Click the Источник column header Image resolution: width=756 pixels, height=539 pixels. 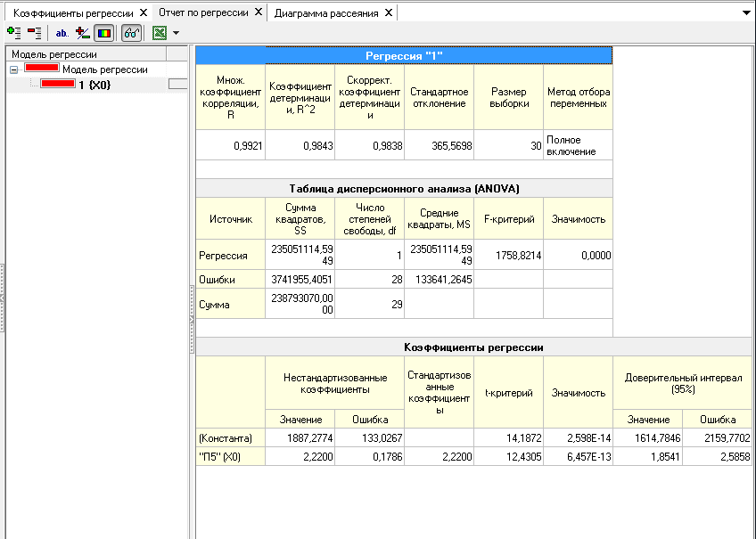click(x=231, y=218)
